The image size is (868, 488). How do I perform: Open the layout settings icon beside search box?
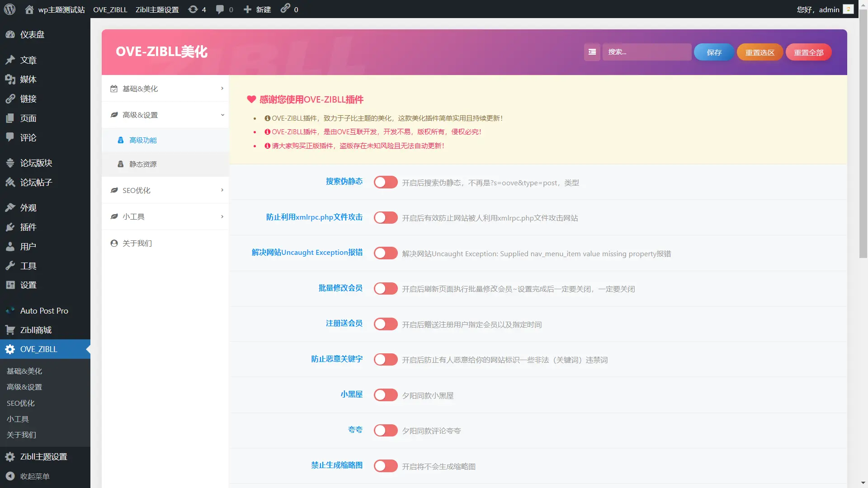592,52
